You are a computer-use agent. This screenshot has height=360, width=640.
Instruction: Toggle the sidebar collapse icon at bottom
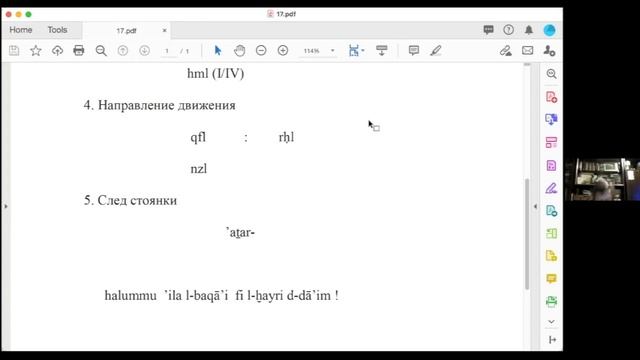[x=552, y=340]
